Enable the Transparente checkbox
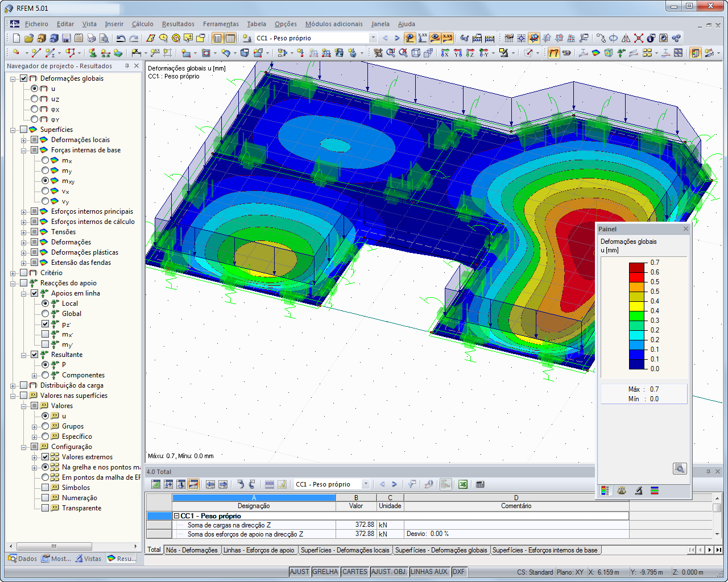The height and width of the screenshot is (582, 728). (x=45, y=508)
